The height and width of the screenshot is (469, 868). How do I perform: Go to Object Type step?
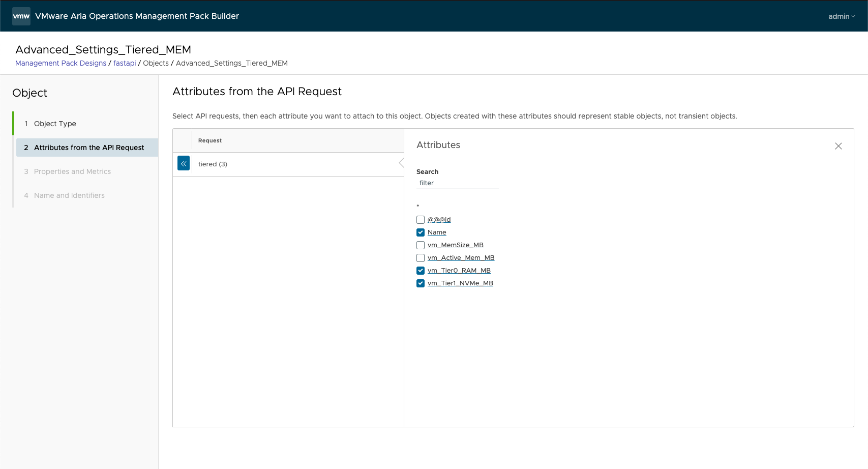55,124
